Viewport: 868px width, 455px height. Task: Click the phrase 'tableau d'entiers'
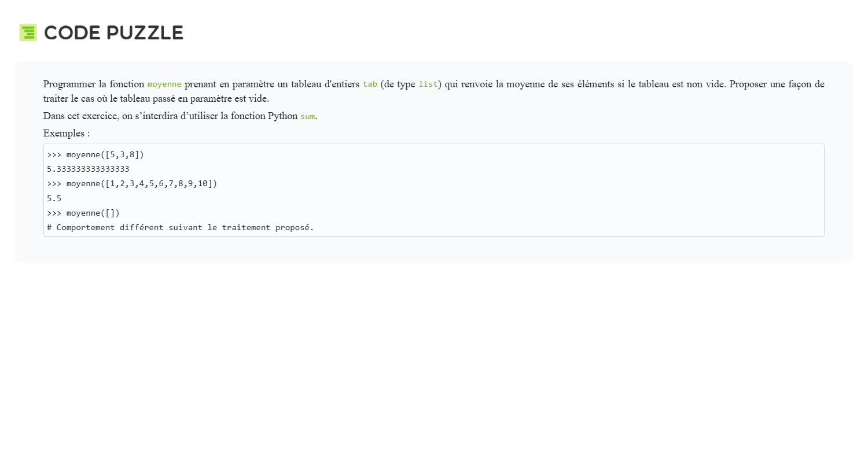click(325, 84)
